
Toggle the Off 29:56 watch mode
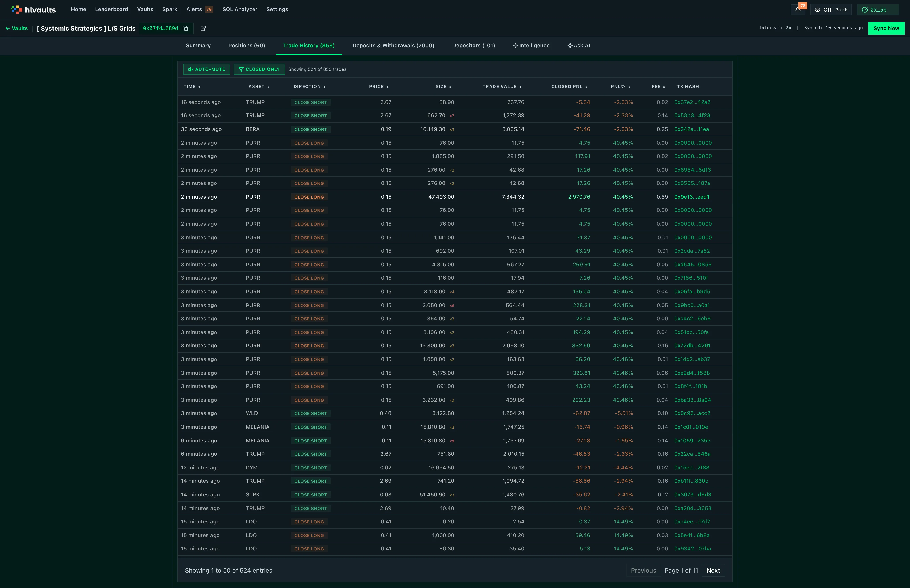831,10
